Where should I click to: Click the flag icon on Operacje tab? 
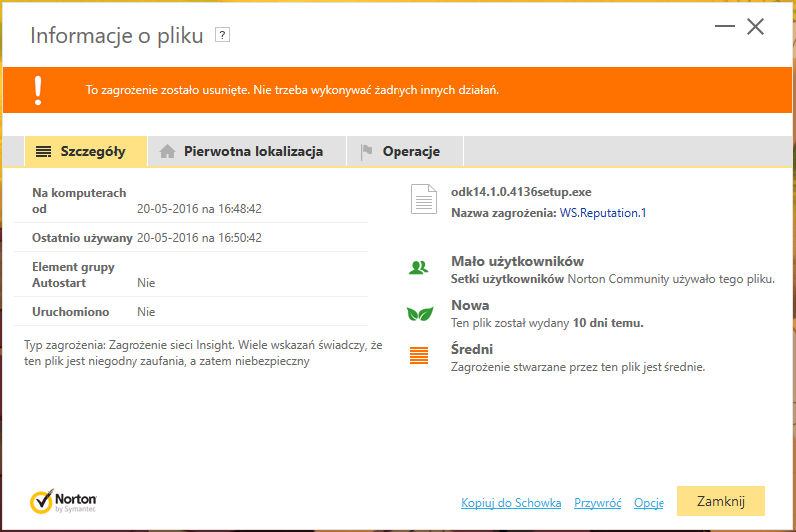[x=366, y=151]
